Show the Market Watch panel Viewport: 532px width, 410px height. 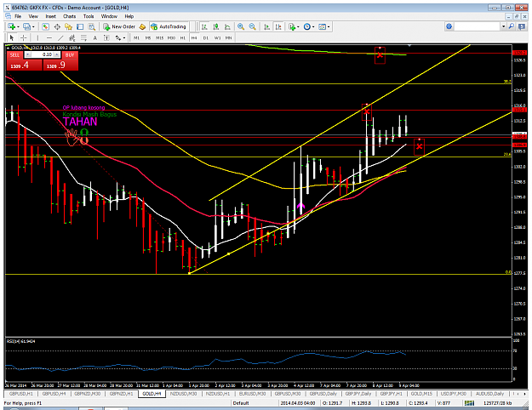45,26
